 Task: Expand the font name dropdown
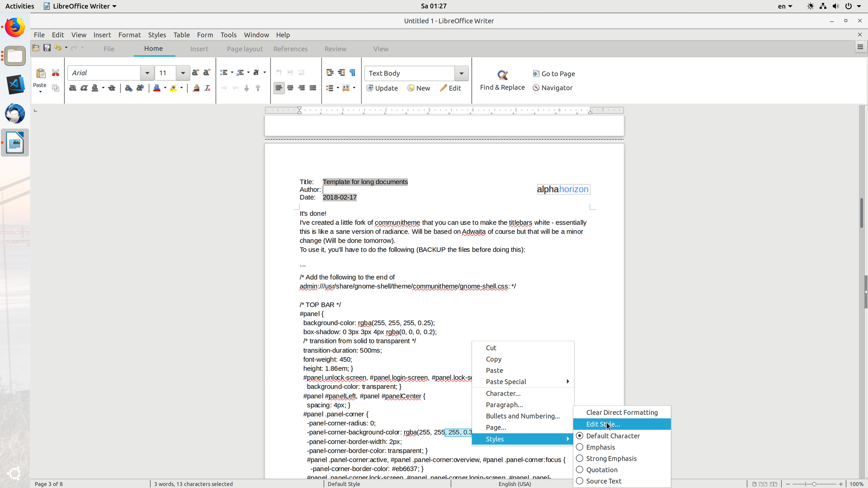coord(147,73)
